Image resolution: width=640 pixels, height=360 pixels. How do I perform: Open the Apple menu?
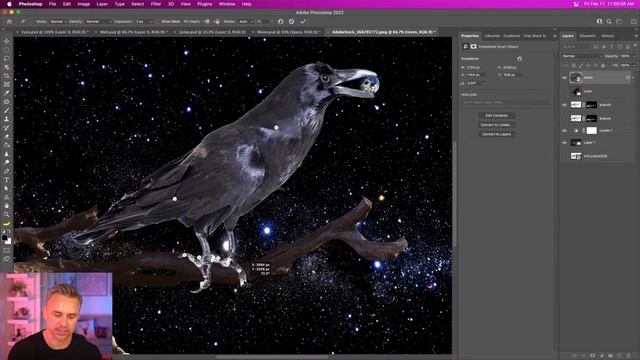pos(9,4)
